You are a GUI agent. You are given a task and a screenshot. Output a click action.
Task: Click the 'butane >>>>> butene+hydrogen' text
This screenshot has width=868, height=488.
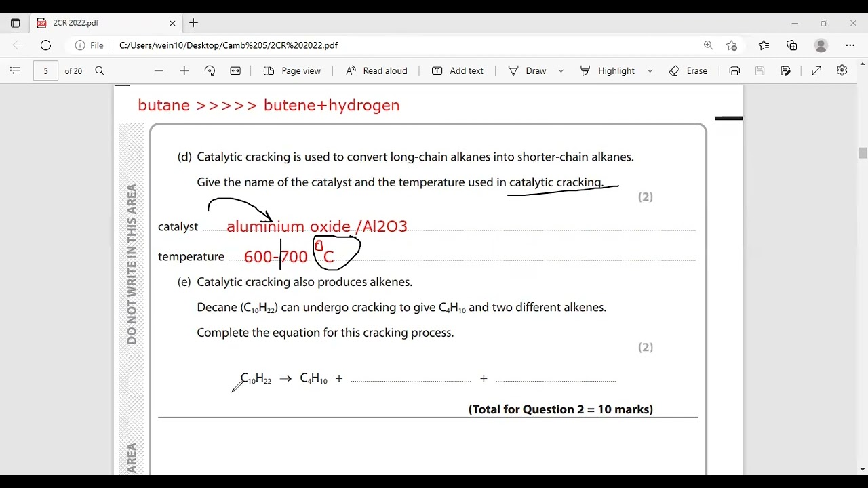(269, 105)
